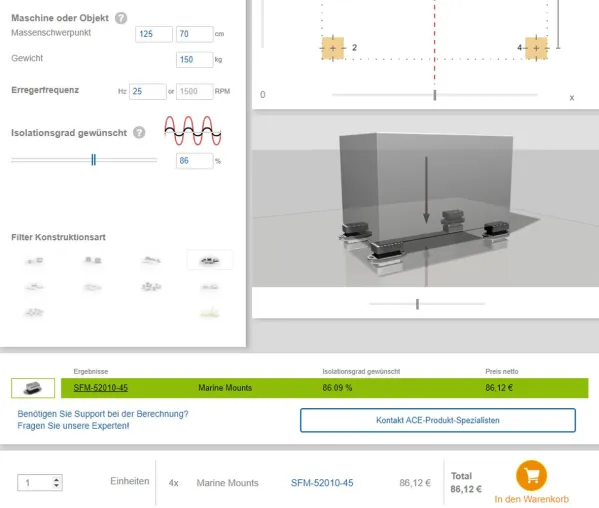Select the highlighted Marine Mounts filter icon
The height and width of the screenshot is (508, 599).
click(210, 260)
